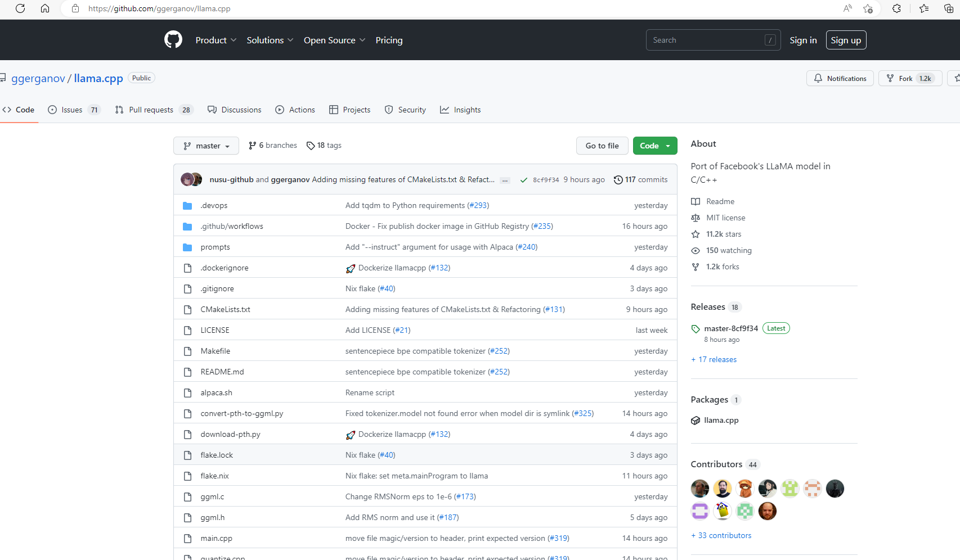Click first contributor avatar

point(699,489)
